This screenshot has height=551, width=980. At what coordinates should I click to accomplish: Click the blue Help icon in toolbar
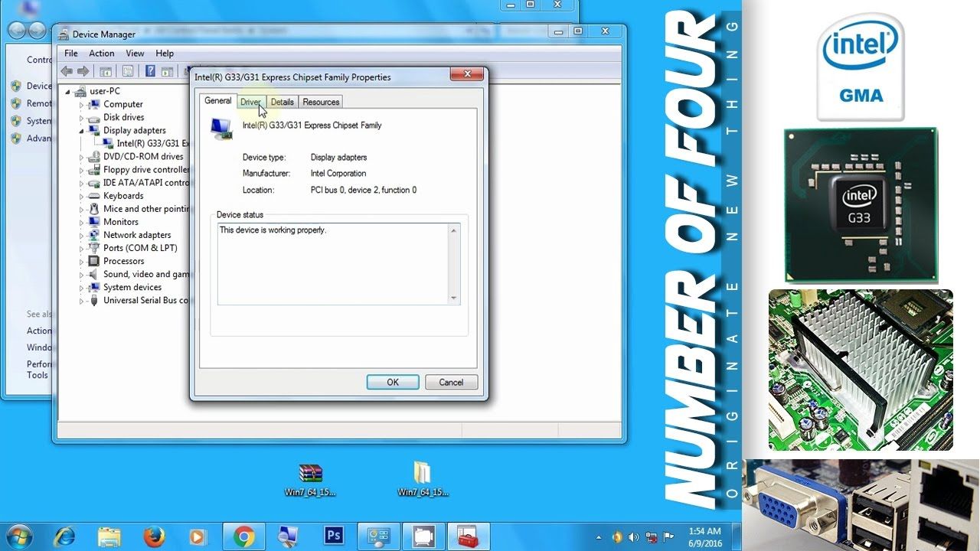(150, 71)
